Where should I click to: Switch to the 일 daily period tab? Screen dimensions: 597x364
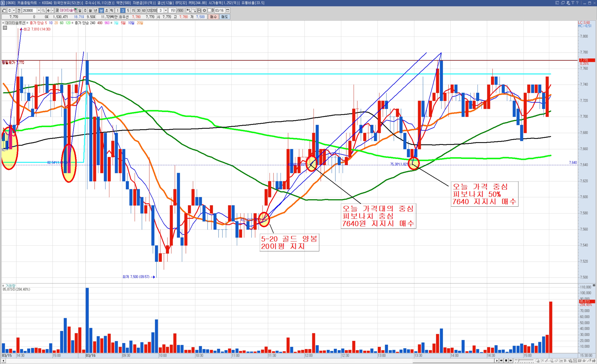[80, 10]
